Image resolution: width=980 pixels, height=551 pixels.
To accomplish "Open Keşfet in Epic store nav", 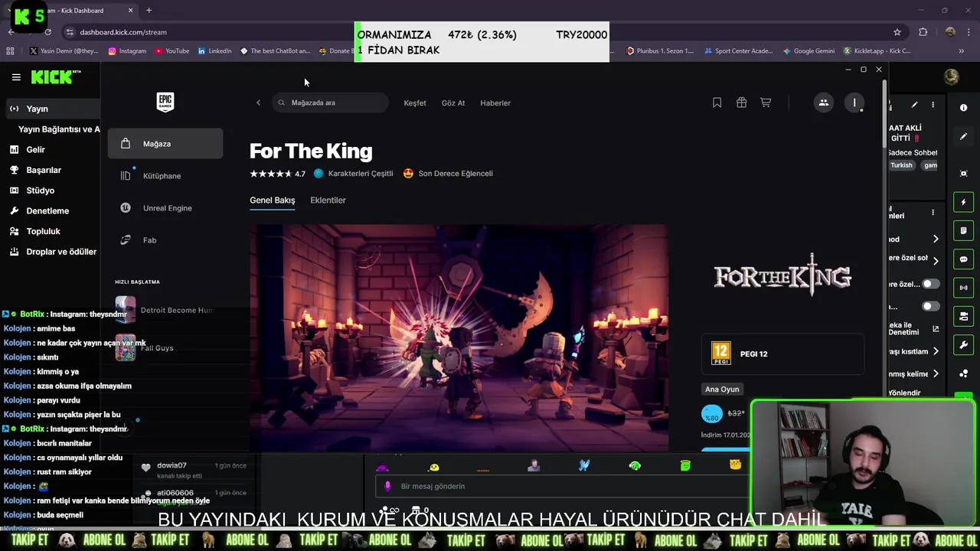I will pyautogui.click(x=415, y=103).
